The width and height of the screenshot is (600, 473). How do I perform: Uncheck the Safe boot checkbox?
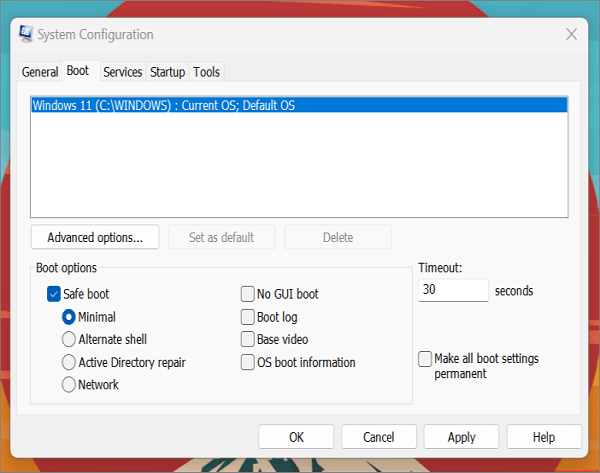tap(54, 294)
